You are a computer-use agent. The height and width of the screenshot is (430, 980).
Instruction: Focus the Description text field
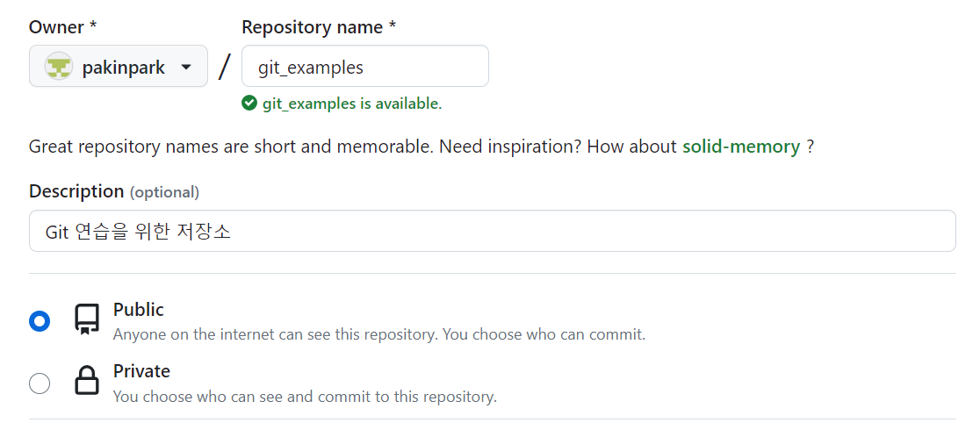[492, 231]
